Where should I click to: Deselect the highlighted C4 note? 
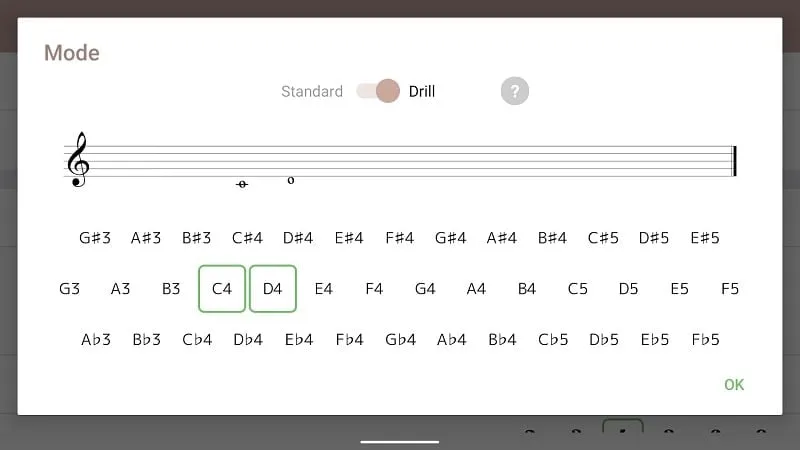[x=222, y=289]
